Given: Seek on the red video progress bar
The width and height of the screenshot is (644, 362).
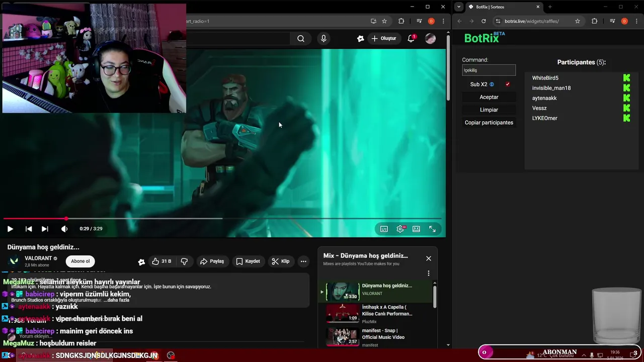Looking at the screenshot, I should tap(222, 219).
